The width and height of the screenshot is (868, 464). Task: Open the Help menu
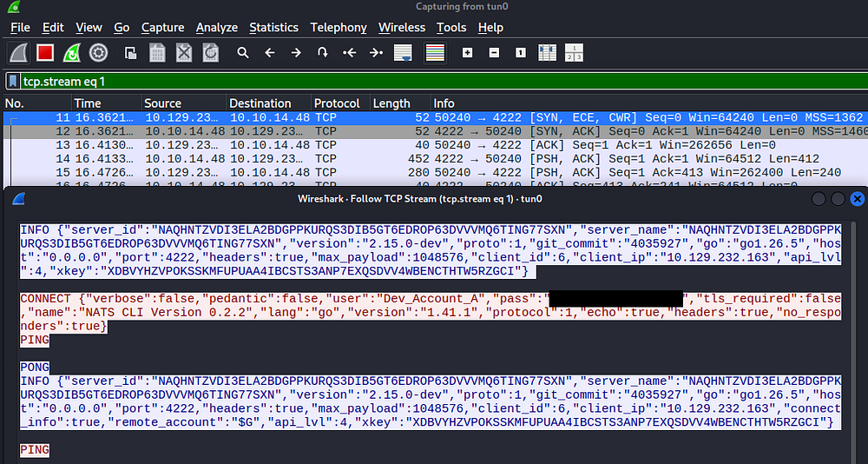490,27
